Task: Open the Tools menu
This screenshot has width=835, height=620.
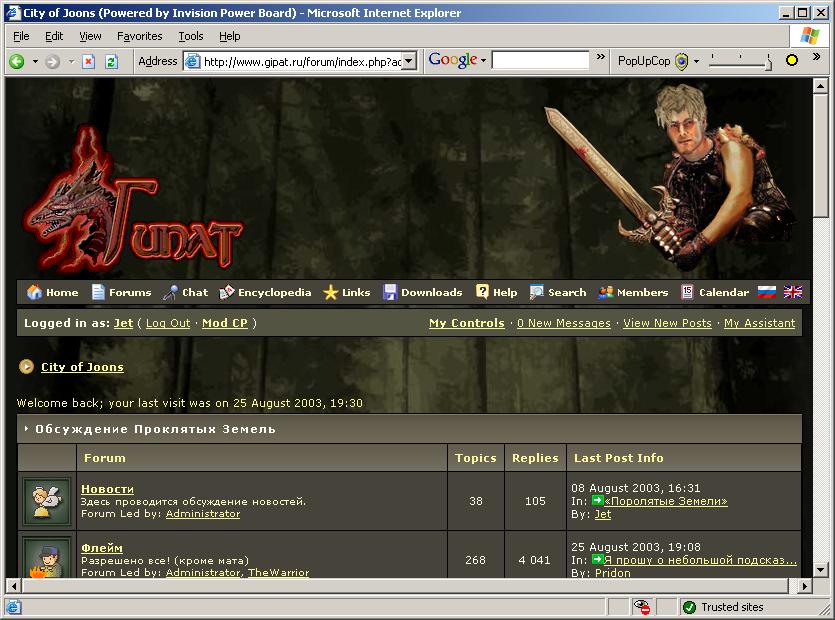Action: [190, 36]
